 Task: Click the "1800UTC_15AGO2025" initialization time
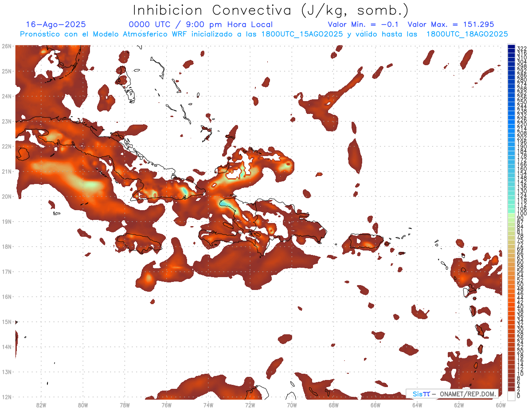tap(302, 34)
